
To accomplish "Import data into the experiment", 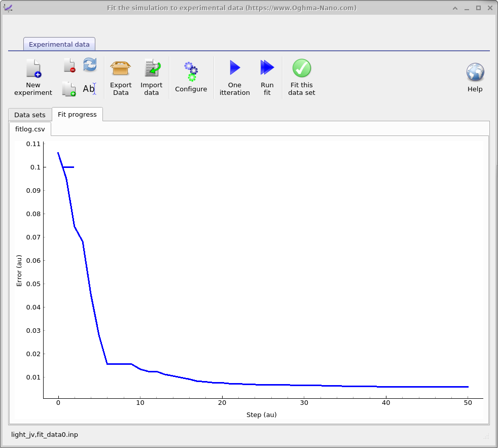I will pos(152,76).
